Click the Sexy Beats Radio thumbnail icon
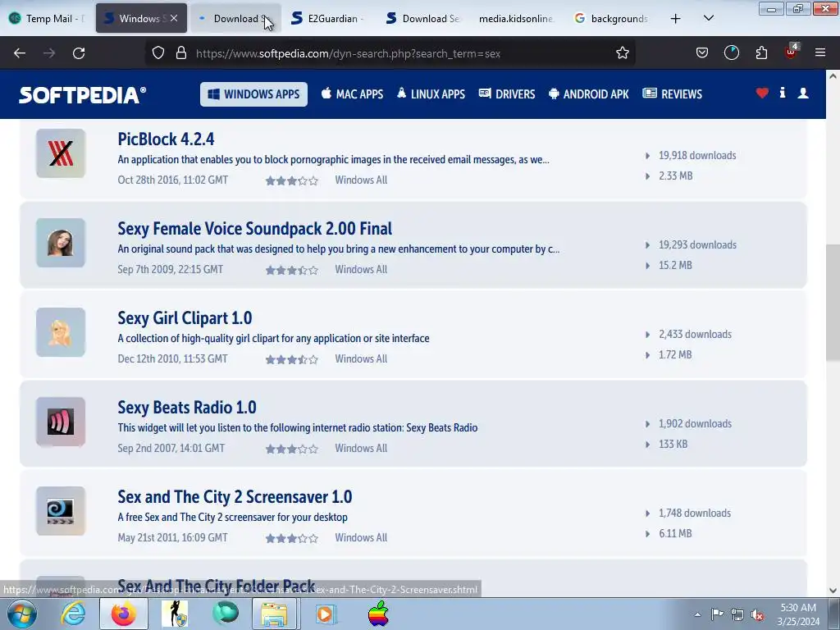Image resolution: width=840 pixels, height=630 pixels. 61,422
